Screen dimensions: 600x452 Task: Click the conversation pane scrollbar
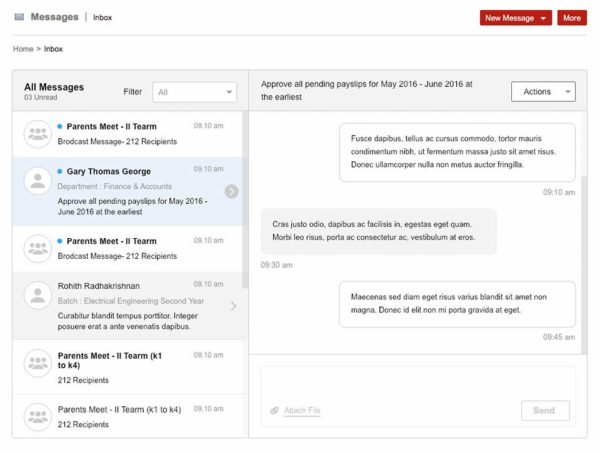[584, 264]
